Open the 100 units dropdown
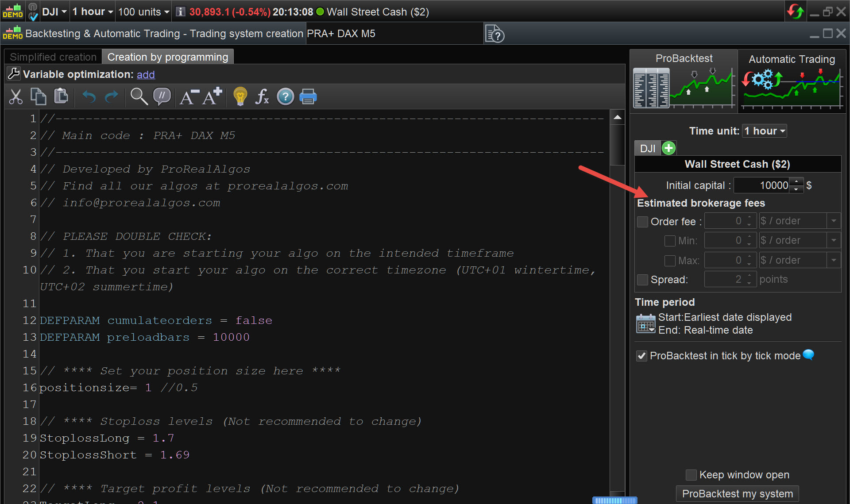The height and width of the screenshot is (504, 850). click(x=143, y=12)
